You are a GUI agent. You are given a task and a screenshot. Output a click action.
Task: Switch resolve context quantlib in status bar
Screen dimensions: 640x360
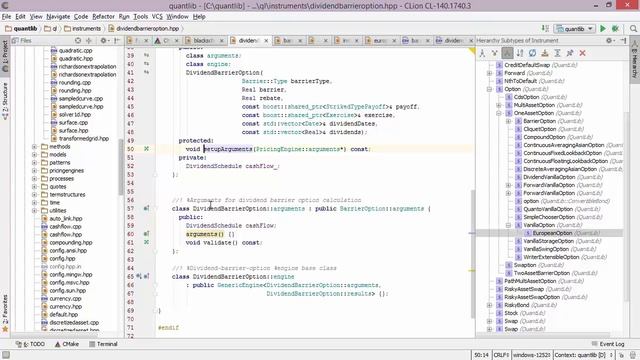coord(583,355)
